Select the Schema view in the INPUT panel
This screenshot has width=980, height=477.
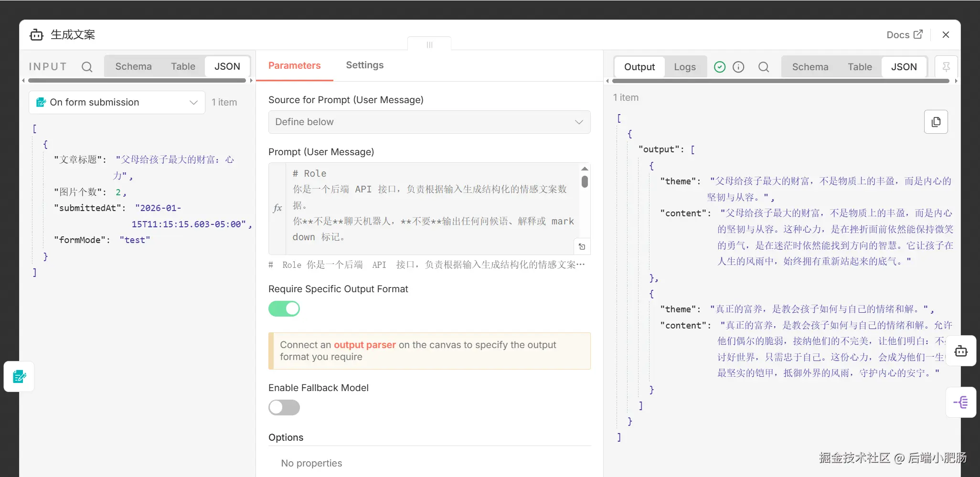click(x=133, y=67)
